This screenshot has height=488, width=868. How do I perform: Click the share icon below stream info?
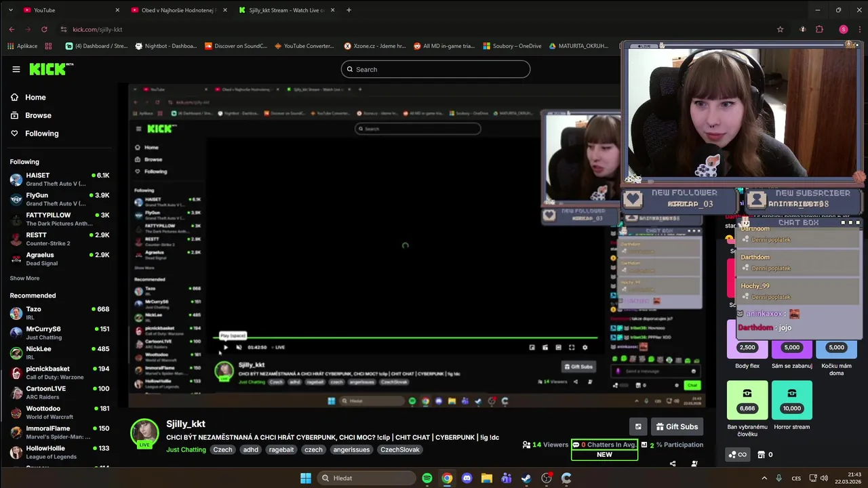673,464
